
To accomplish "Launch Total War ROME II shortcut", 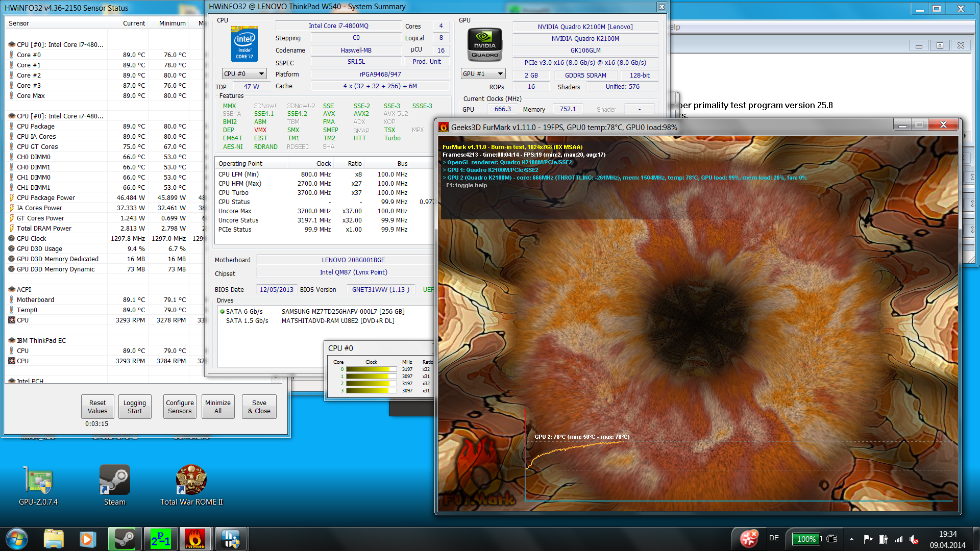I will [191, 485].
